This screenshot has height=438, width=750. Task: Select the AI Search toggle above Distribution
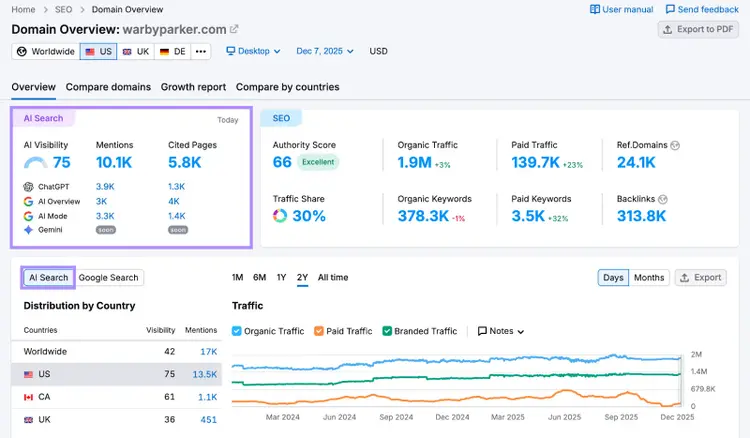tap(48, 277)
